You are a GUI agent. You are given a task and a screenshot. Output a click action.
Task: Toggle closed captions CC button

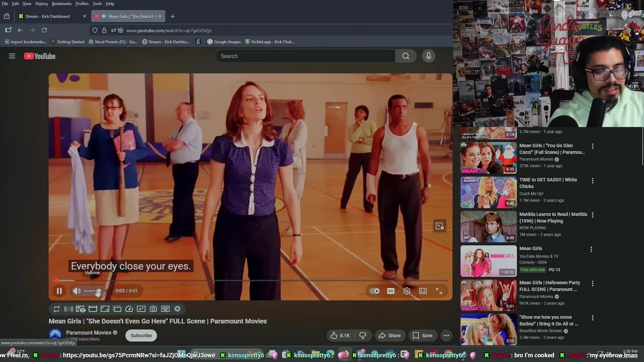coord(390,291)
